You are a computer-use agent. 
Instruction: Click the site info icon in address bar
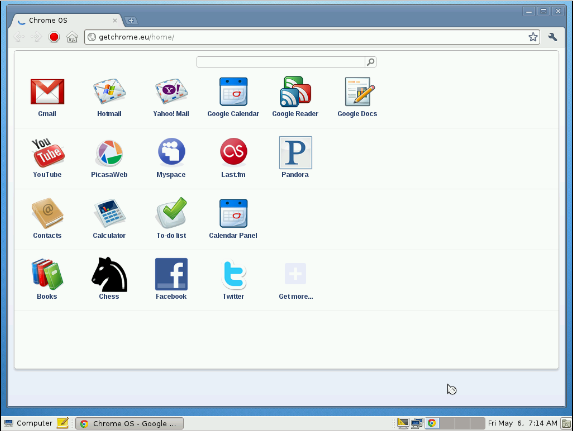[x=91, y=37]
